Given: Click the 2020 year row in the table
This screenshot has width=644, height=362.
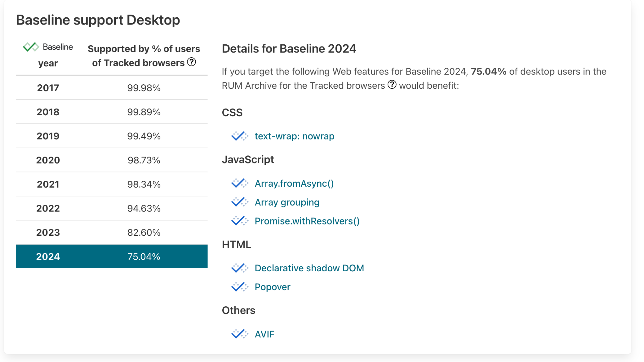Looking at the screenshot, I should (x=112, y=160).
